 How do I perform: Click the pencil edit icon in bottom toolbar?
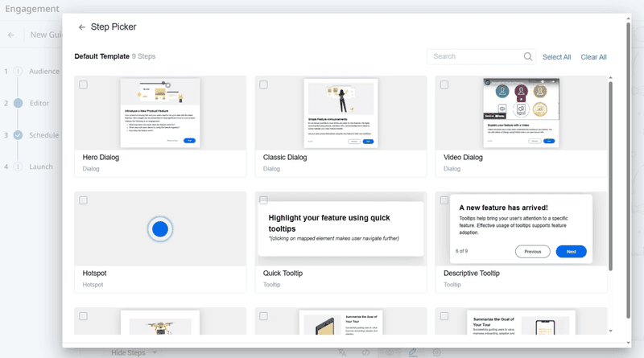pos(413,352)
